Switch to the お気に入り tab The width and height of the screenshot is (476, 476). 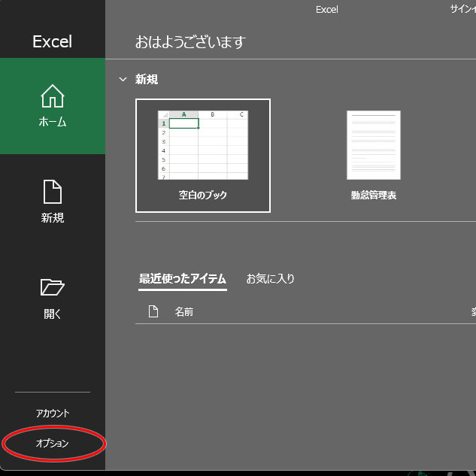[x=271, y=279]
